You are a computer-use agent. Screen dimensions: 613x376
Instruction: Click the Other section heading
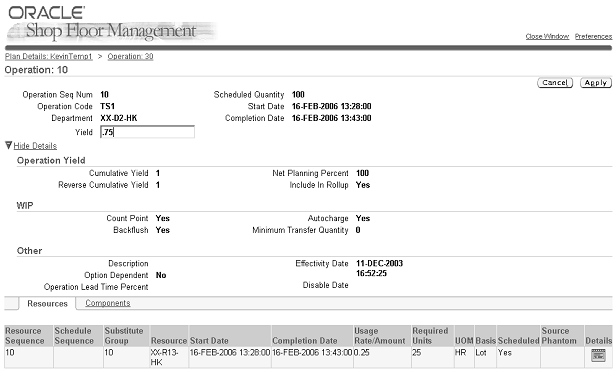coord(29,251)
